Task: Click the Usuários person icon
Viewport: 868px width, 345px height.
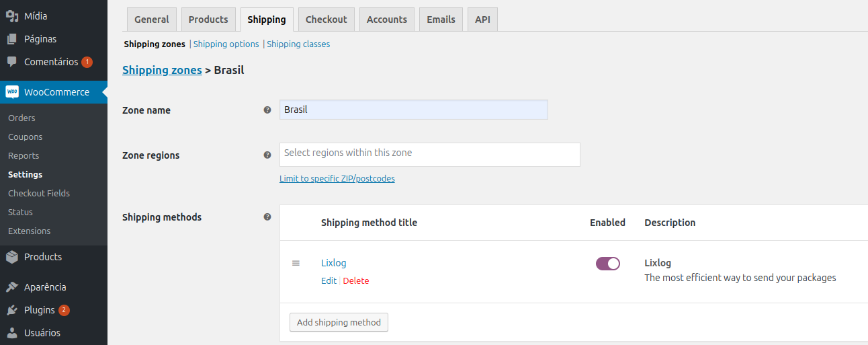Action: 12,333
